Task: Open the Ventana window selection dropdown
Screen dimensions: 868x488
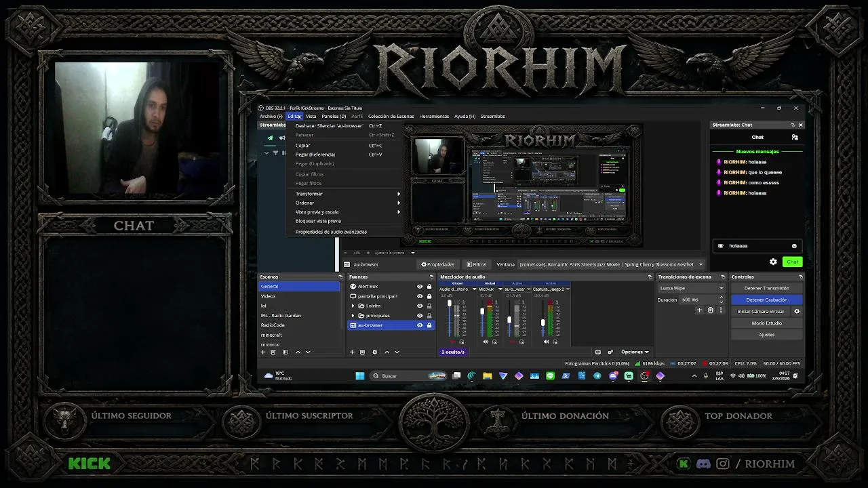Action: (611, 264)
